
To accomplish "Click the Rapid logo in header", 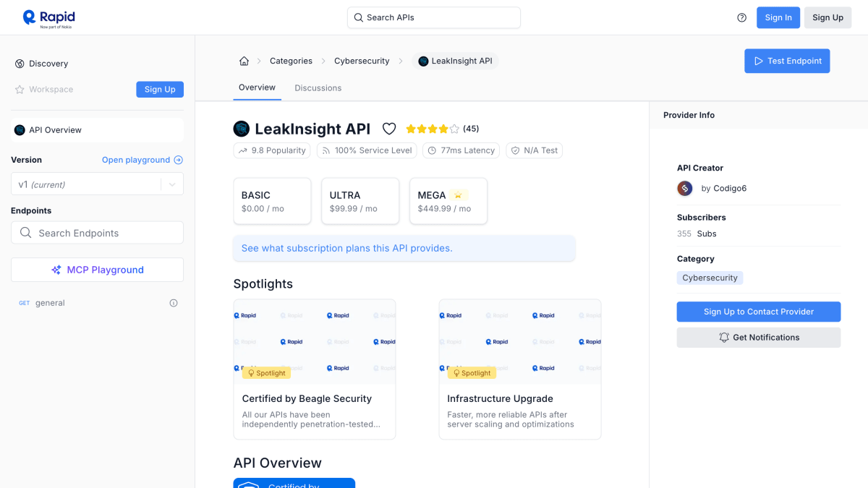I will click(48, 18).
